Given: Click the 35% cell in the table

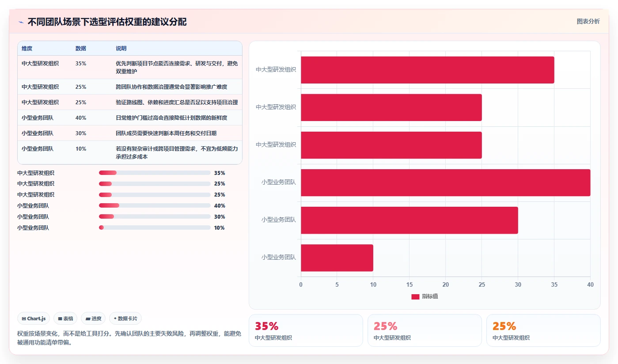Looking at the screenshot, I should pyautogui.click(x=81, y=64).
